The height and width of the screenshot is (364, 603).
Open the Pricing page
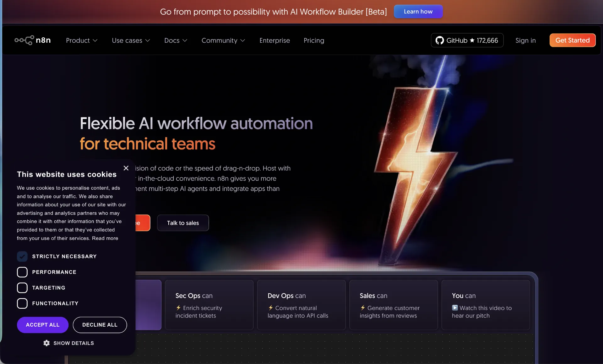(x=314, y=40)
